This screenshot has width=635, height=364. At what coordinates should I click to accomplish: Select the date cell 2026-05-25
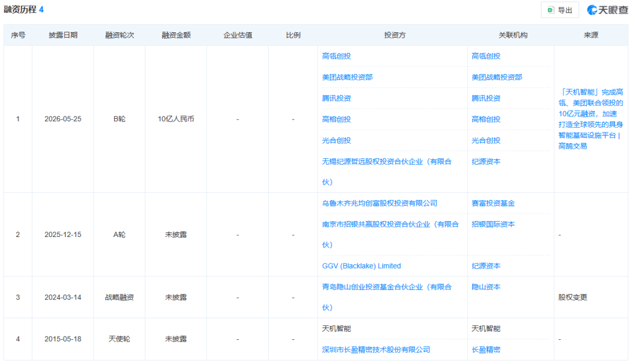(63, 119)
